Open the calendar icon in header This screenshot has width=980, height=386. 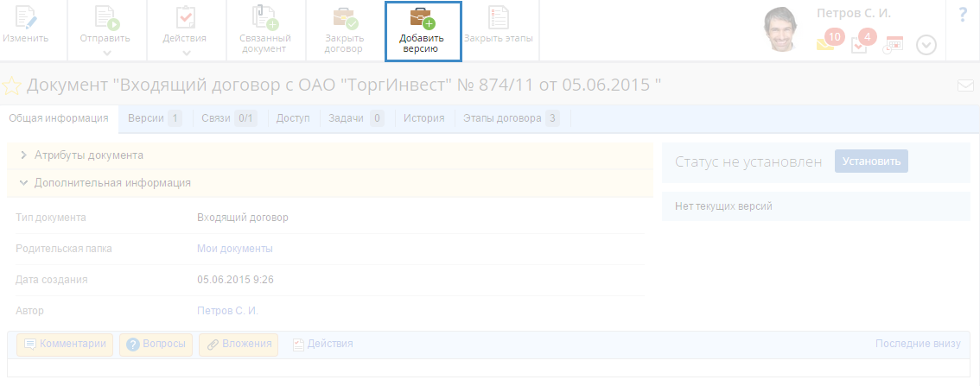click(894, 45)
